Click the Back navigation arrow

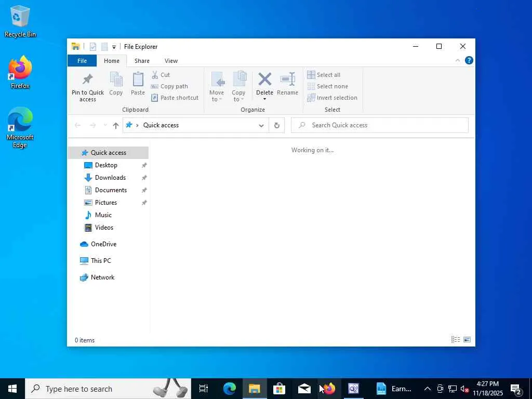click(78, 125)
